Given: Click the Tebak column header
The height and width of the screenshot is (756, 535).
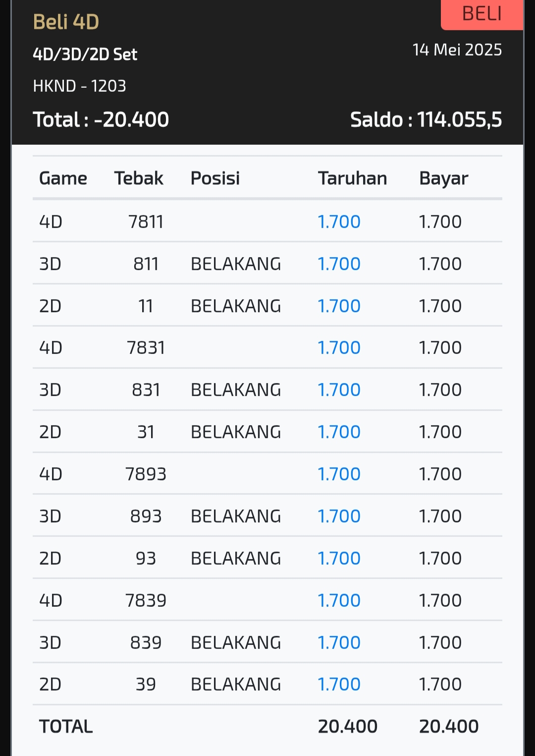Looking at the screenshot, I should (x=139, y=178).
